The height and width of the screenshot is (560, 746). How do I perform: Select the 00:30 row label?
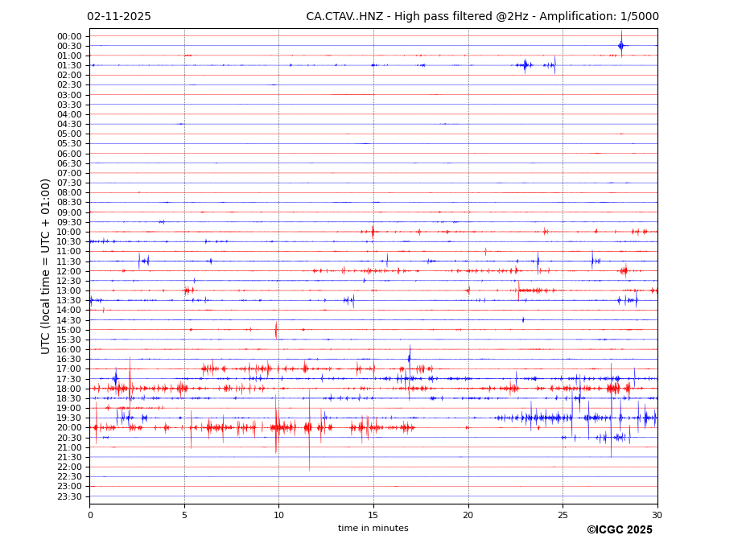[x=68, y=46]
